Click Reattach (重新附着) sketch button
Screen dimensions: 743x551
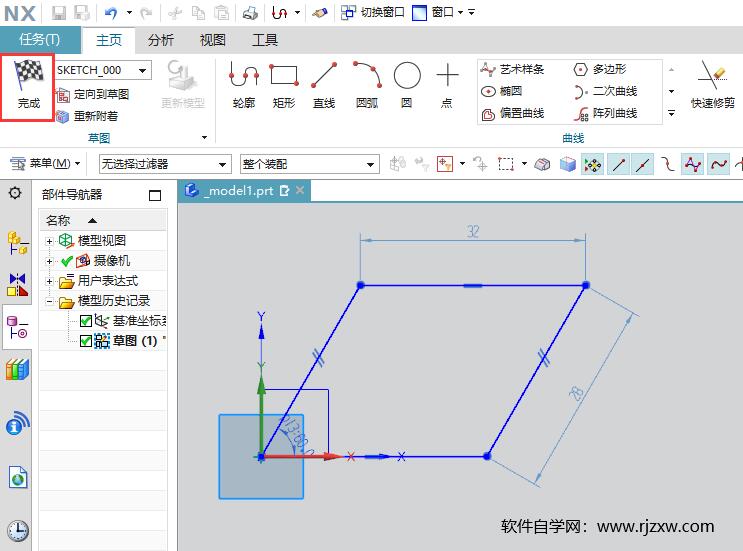[x=87, y=116]
